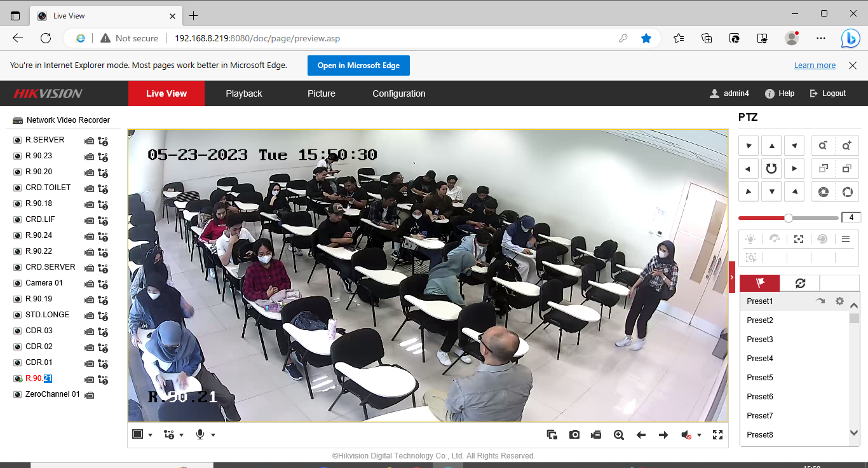868x468 pixels.
Task: Click the Open in Microsoft Edge button
Action: click(358, 65)
